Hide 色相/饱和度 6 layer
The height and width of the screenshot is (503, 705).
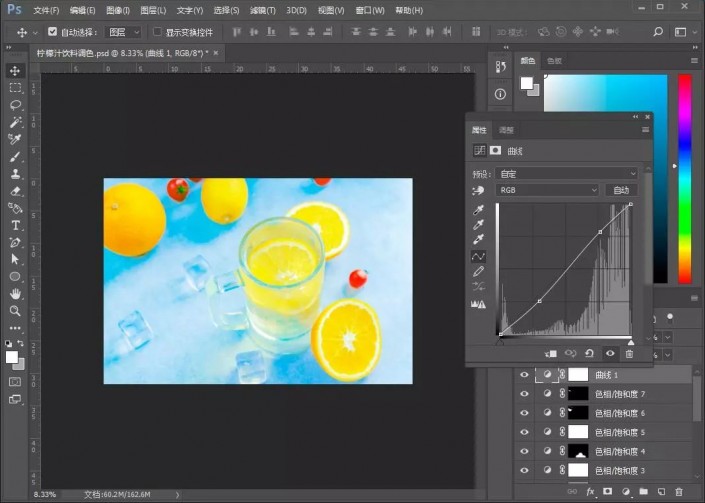(x=524, y=413)
